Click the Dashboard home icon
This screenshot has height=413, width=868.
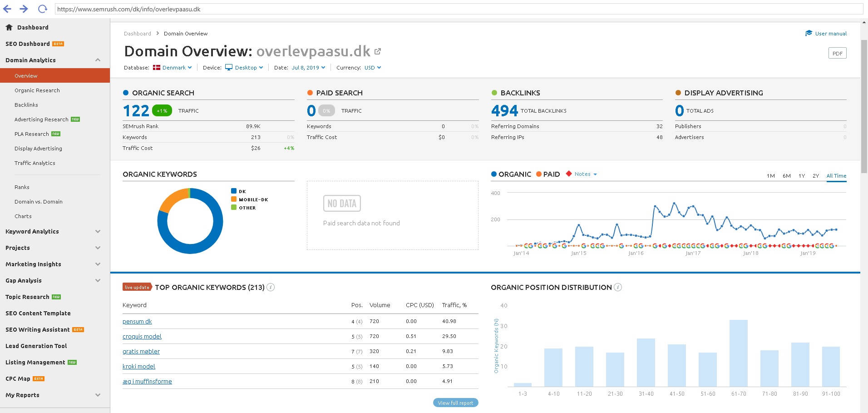pos(9,27)
